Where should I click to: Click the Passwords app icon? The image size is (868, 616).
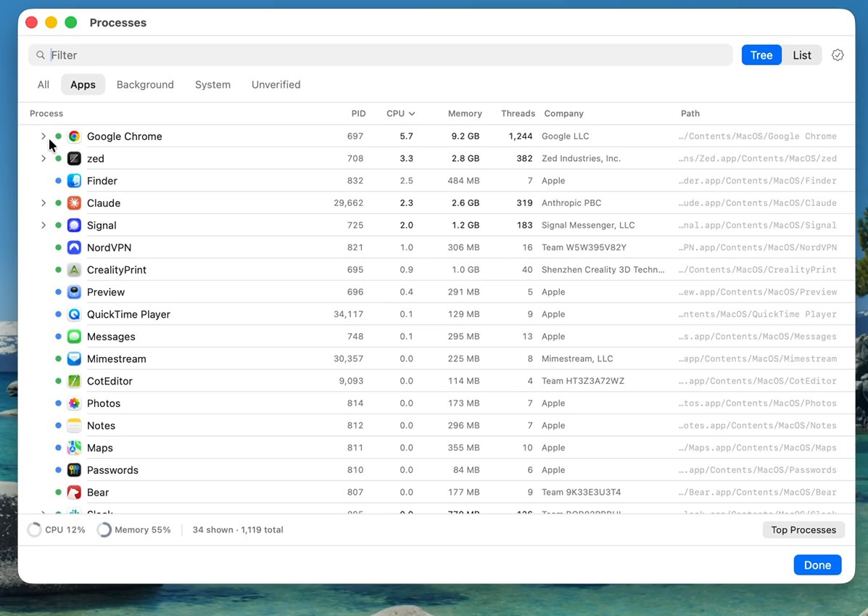point(74,470)
